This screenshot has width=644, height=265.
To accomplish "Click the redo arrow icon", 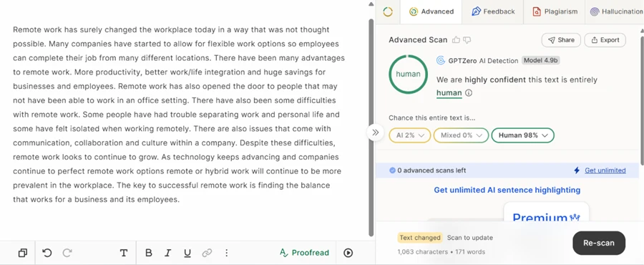I will pos(67,253).
